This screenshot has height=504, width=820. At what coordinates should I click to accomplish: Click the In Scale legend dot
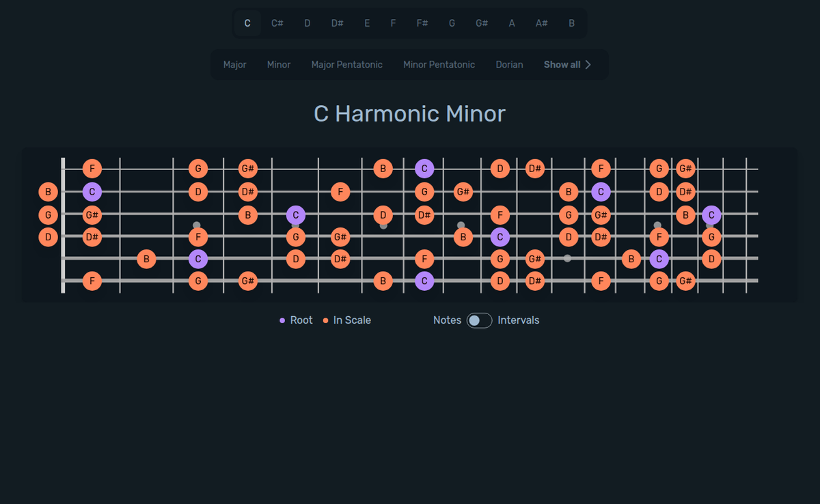pyautogui.click(x=325, y=320)
